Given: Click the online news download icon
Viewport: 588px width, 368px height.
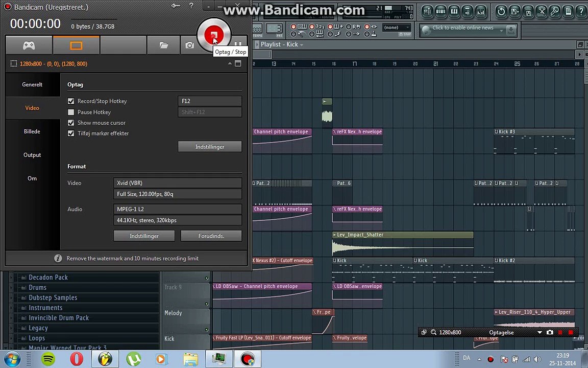Looking at the screenshot, I should pyautogui.click(x=511, y=31).
